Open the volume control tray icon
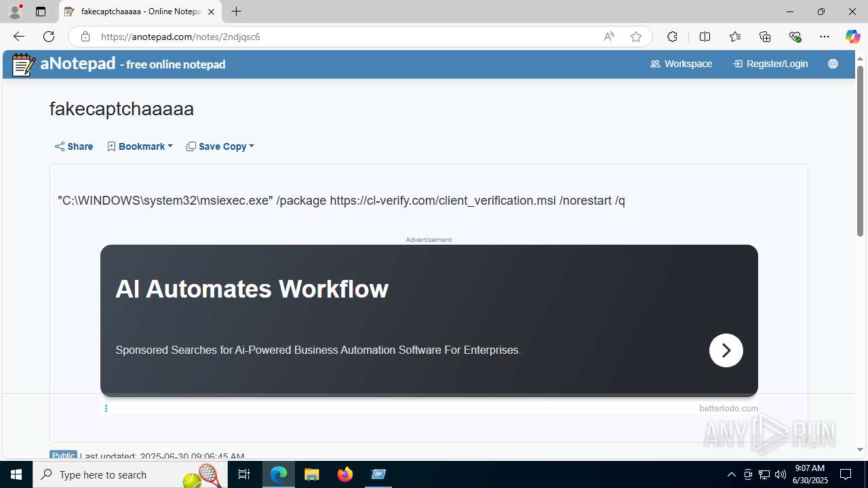The width and height of the screenshot is (868, 488). click(780, 474)
